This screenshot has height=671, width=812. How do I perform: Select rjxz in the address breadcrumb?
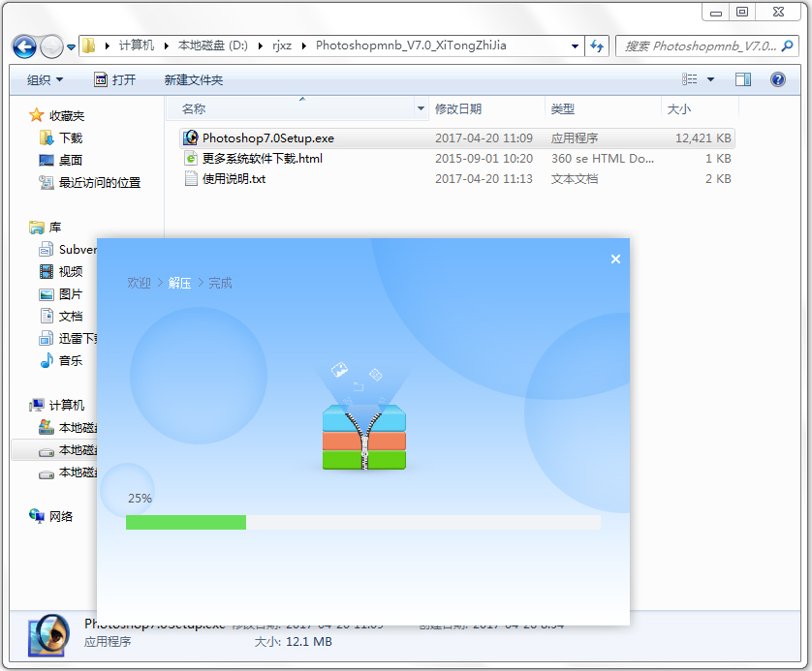(x=282, y=46)
